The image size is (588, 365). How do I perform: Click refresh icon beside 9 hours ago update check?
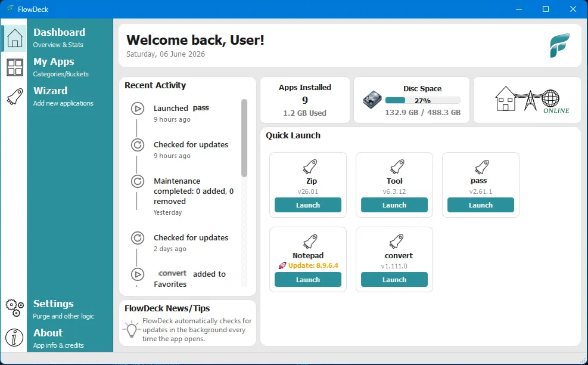(138, 145)
